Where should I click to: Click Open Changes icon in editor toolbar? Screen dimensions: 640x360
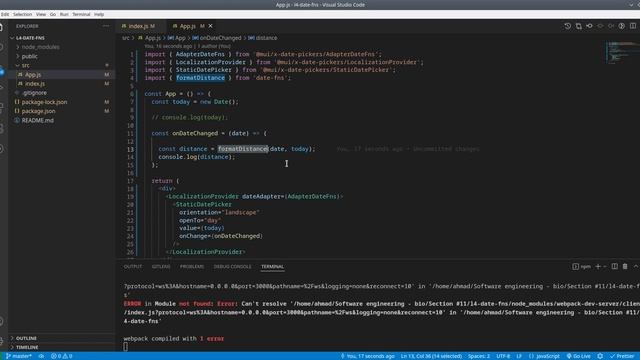click(578, 26)
